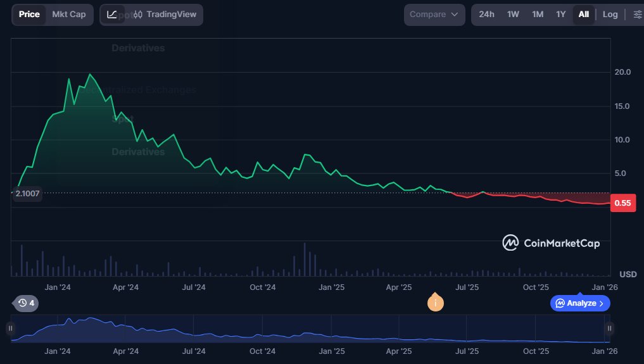Grab the left range slider handle
Viewport: 644px width, 364px height.
11,328
